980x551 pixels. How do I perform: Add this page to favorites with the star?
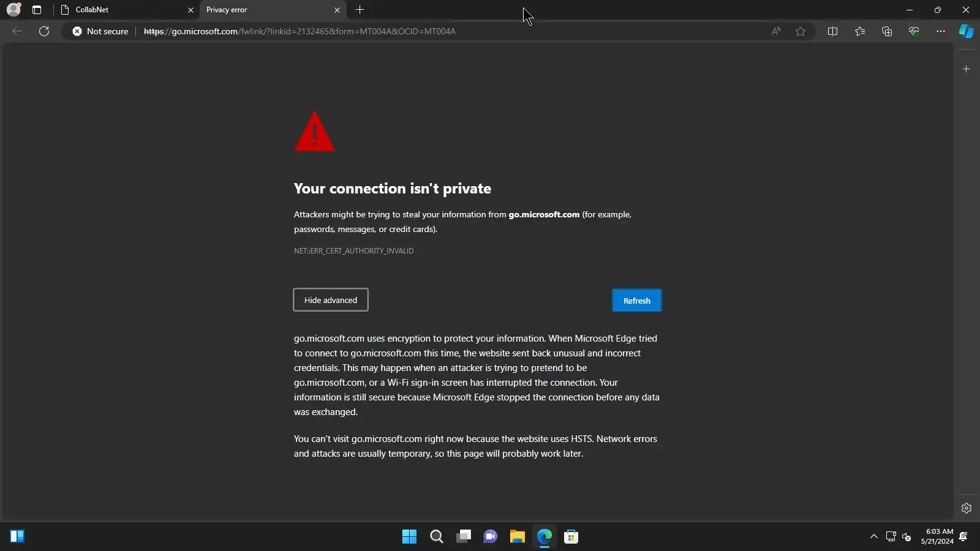(801, 31)
